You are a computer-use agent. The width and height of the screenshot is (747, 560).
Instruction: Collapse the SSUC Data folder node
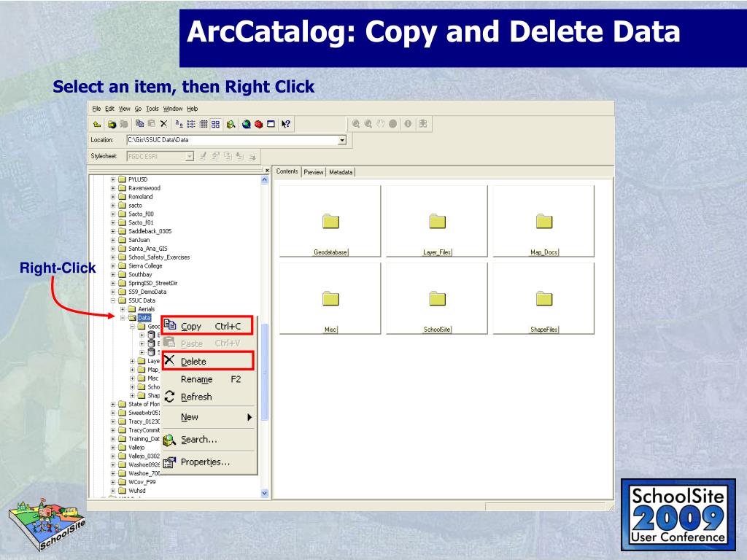click(x=113, y=300)
